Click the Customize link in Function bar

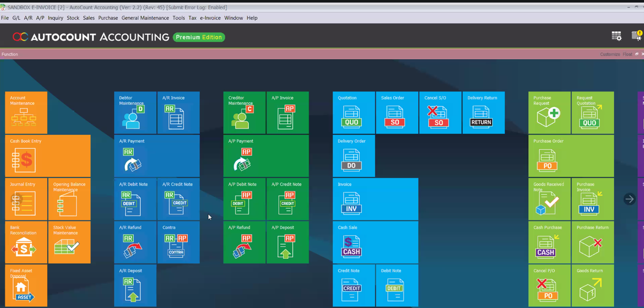610,54
